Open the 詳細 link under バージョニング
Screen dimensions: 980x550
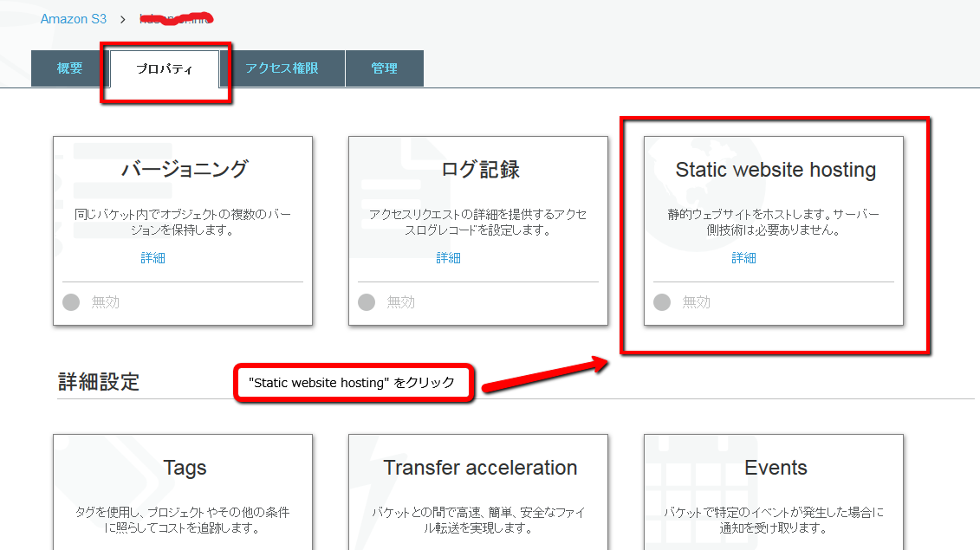[153, 258]
